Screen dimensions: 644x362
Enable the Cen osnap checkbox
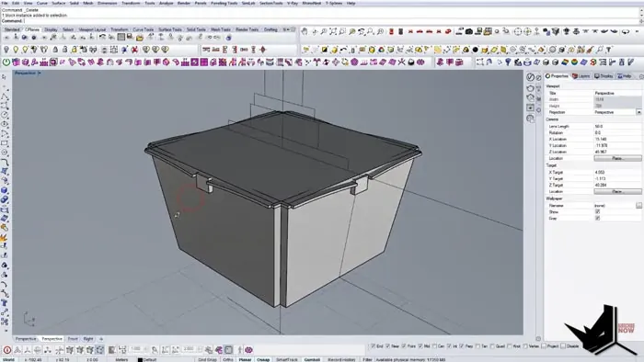click(x=434, y=346)
